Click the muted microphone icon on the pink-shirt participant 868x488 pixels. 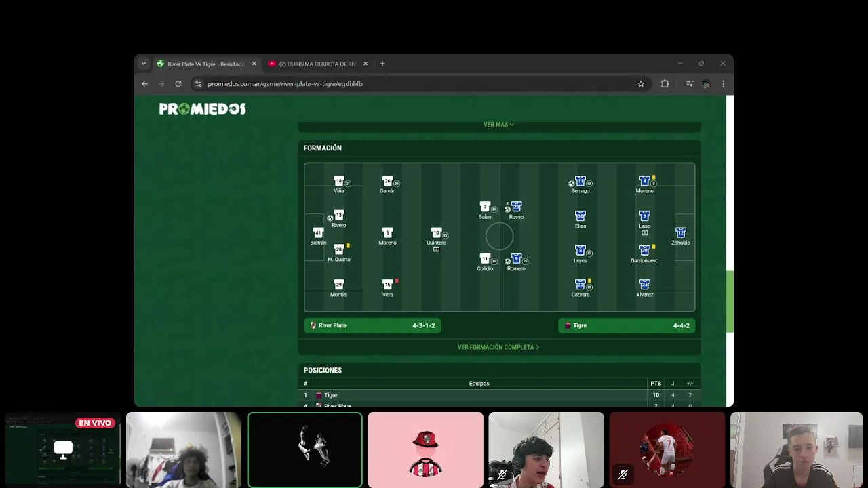[x=502, y=475]
